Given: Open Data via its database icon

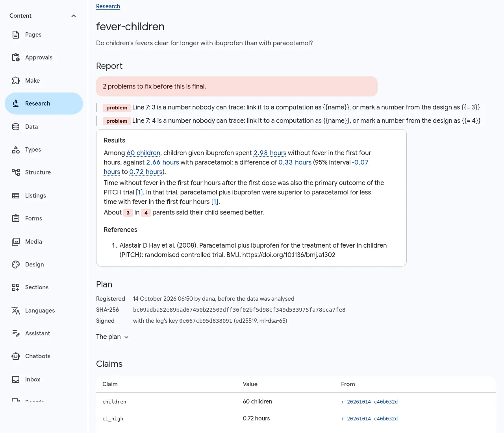Looking at the screenshot, I should tap(16, 127).
